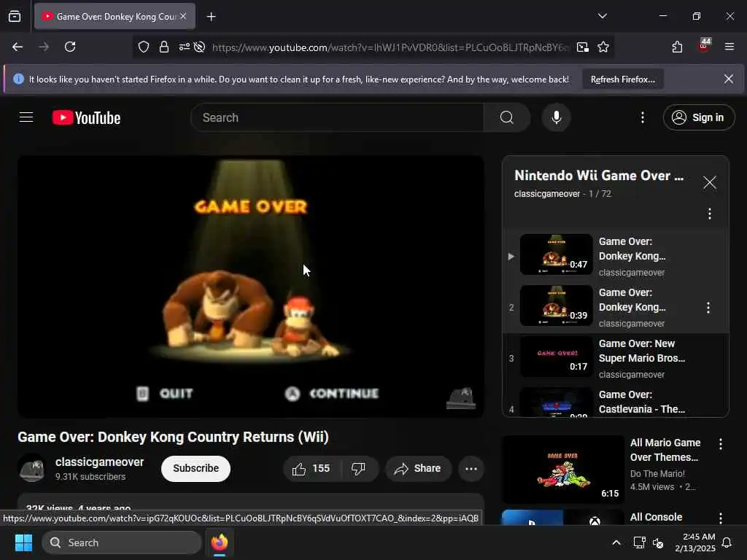The width and height of the screenshot is (747, 560).
Task: Like the video with 155 likes
Action: point(312,469)
